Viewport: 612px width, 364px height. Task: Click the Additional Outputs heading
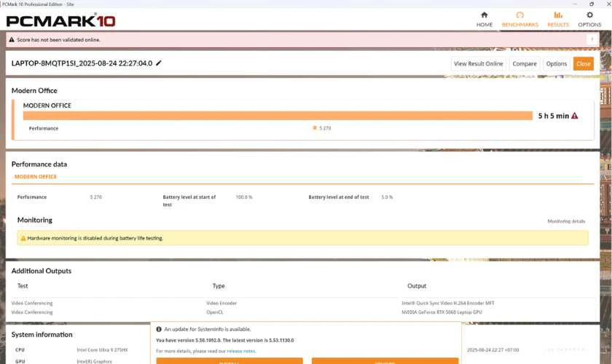coord(42,271)
